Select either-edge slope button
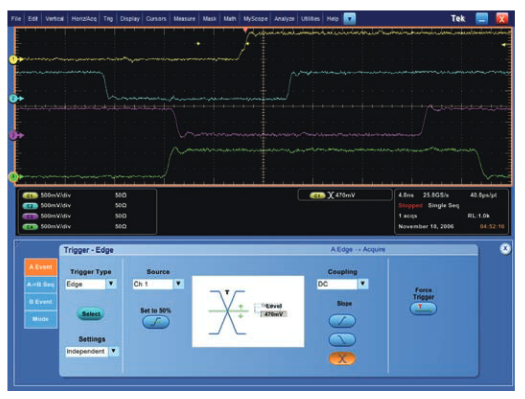The height and width of the screenshot is (399, 525). pyautogui.click(x=342, y=358)
